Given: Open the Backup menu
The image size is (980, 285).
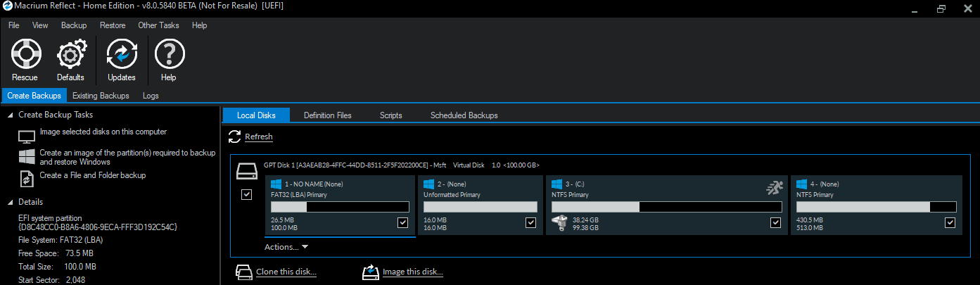Looking at the screenshot, I should point(74,25).
